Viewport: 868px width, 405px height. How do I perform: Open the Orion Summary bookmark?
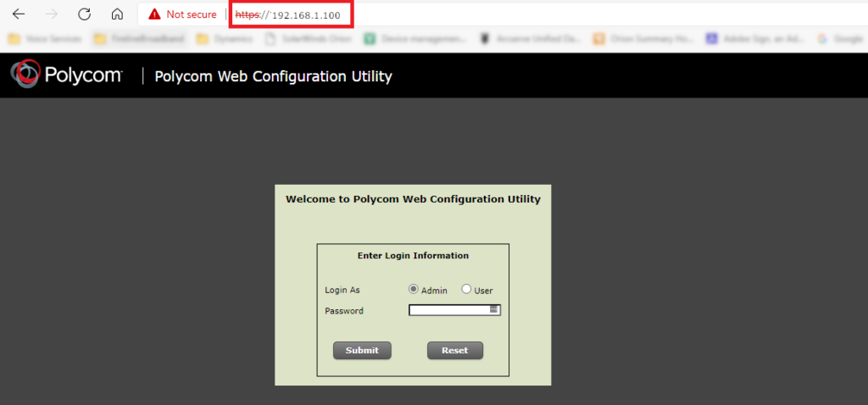coord(643,39)
